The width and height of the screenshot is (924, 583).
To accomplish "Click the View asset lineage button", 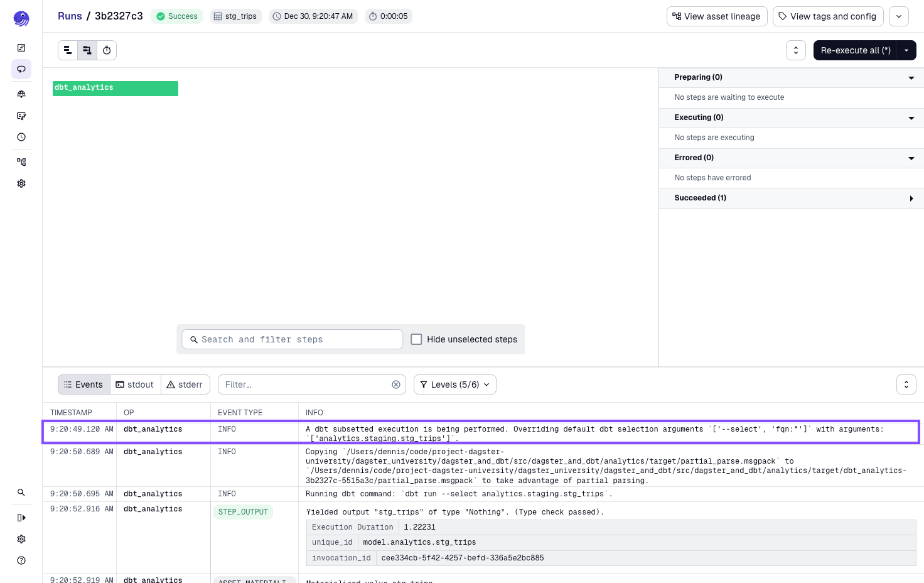I will (717, 16).
